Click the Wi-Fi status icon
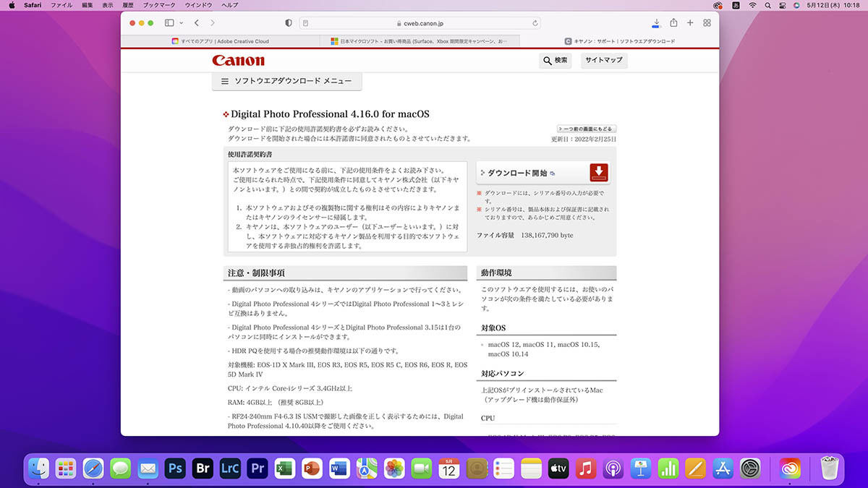The image size is (868, 488). pyautogui.click(x=753, y=5)
